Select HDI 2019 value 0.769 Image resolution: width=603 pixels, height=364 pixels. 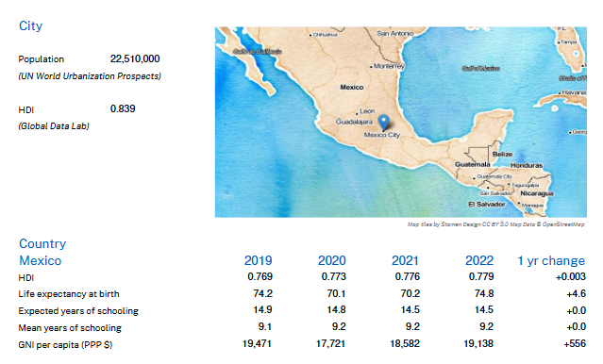click(260, 276)
